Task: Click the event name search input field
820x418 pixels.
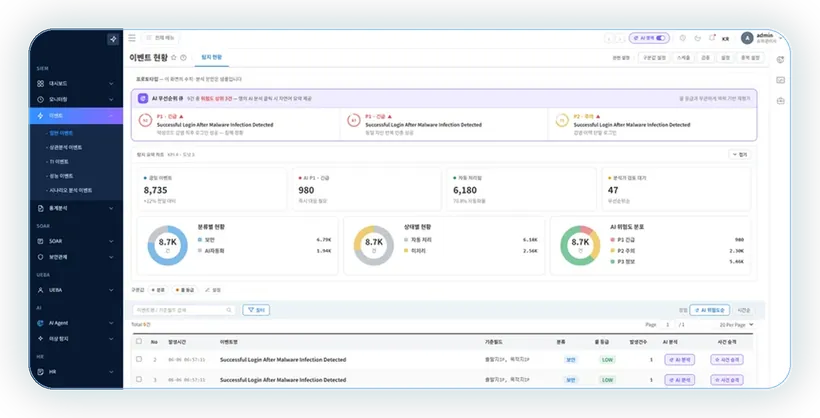Action: tap(184, 310)
